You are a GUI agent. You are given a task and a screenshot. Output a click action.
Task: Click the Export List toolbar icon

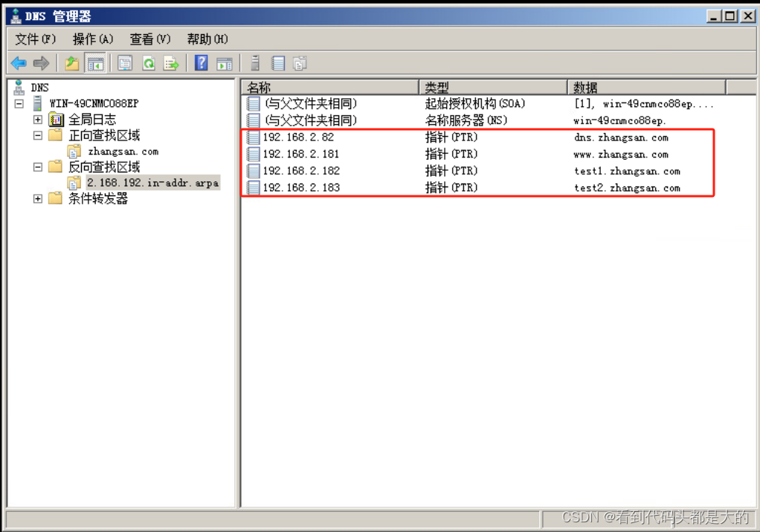(171, 63)
